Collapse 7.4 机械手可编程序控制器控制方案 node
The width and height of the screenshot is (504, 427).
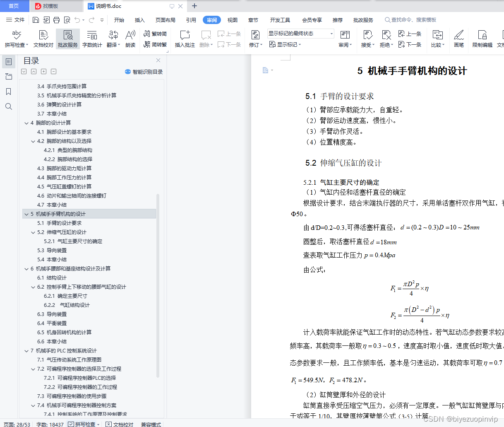pyautogui.click(x=33, y=405)
